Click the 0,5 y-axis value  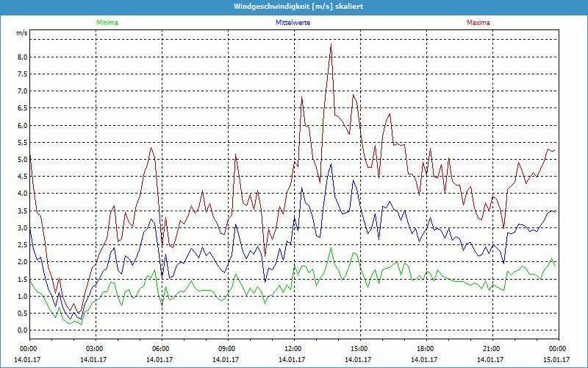click(x=23, y=314)
